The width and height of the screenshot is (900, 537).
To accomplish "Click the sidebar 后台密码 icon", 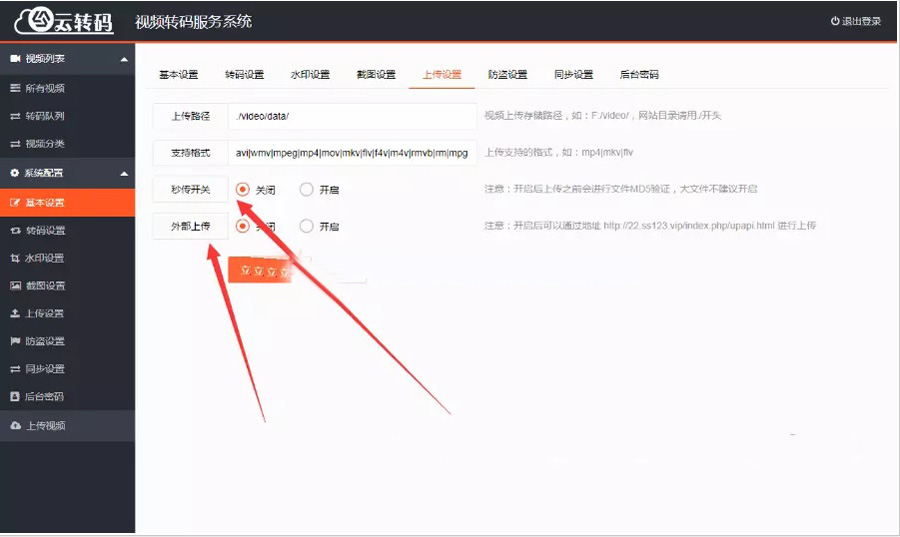I will [15, 397].
